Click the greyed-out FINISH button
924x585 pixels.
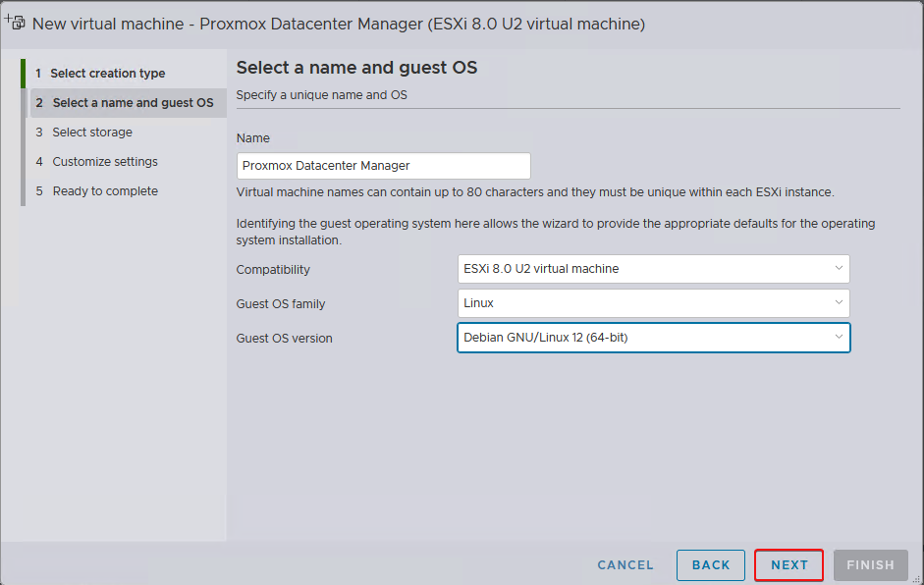[870, 565]
